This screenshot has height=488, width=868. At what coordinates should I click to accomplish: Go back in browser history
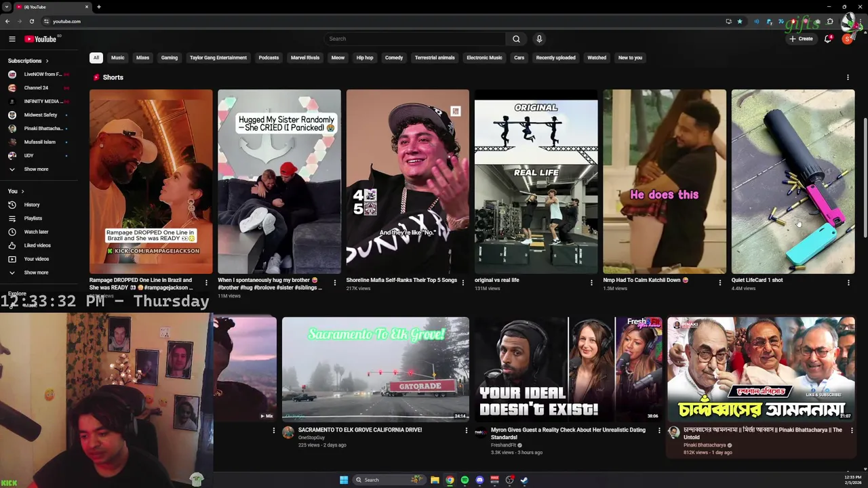7,21
